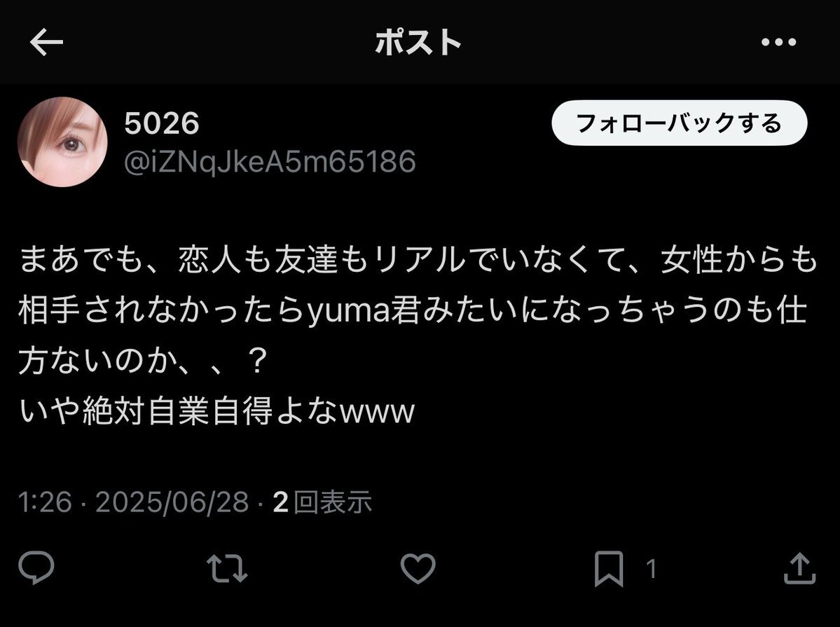Open the share sheet via upload icon
Screen dimensions: 840x627
coord(799,568)
